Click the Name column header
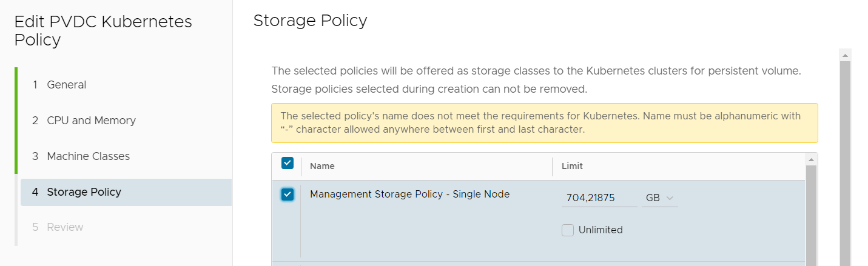 tap(322, 166)
